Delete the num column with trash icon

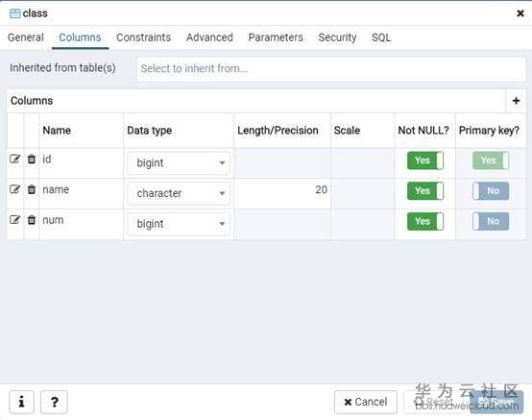[x=32, y=220]
